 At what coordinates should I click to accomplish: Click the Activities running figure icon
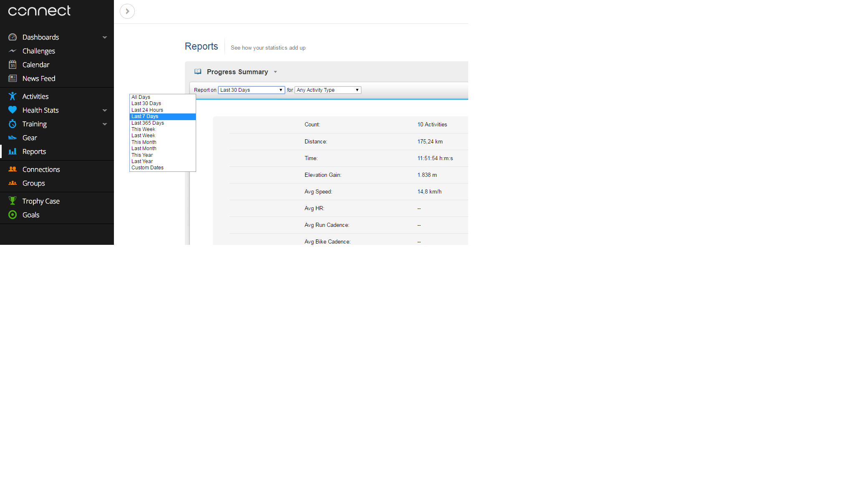coord(13,96)
